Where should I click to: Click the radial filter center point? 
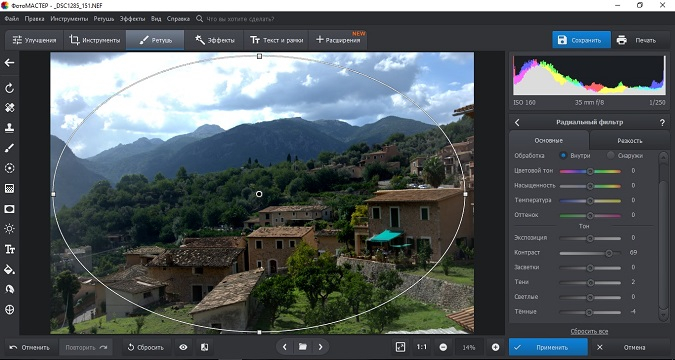click(x=259, y=194)
